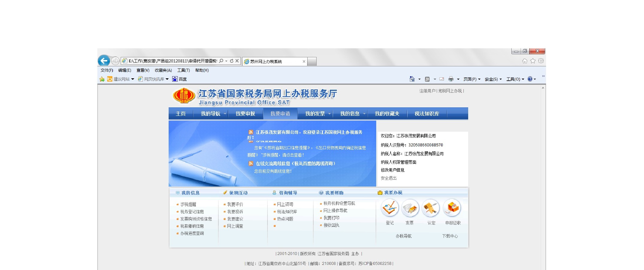This screenshot has width=644, height=270.
Task: Click the browser Back arrow button
Action: click(104, 61)
